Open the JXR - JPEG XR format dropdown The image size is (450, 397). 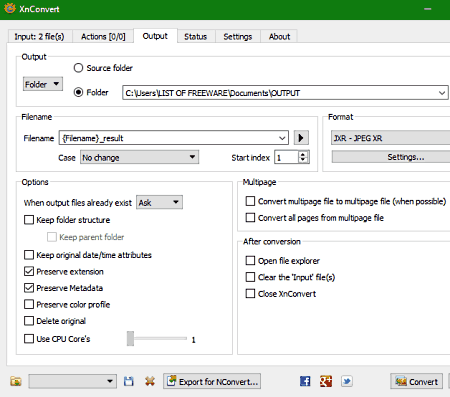tap(391, 138)
